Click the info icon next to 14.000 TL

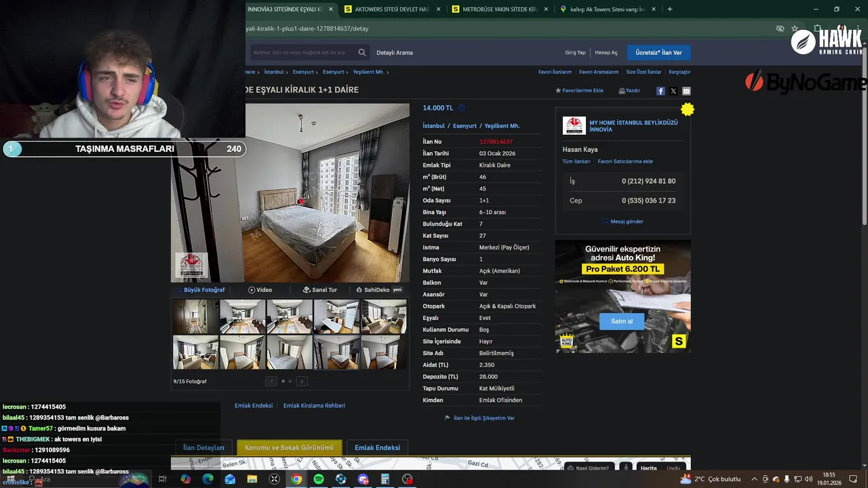(461, 108)
